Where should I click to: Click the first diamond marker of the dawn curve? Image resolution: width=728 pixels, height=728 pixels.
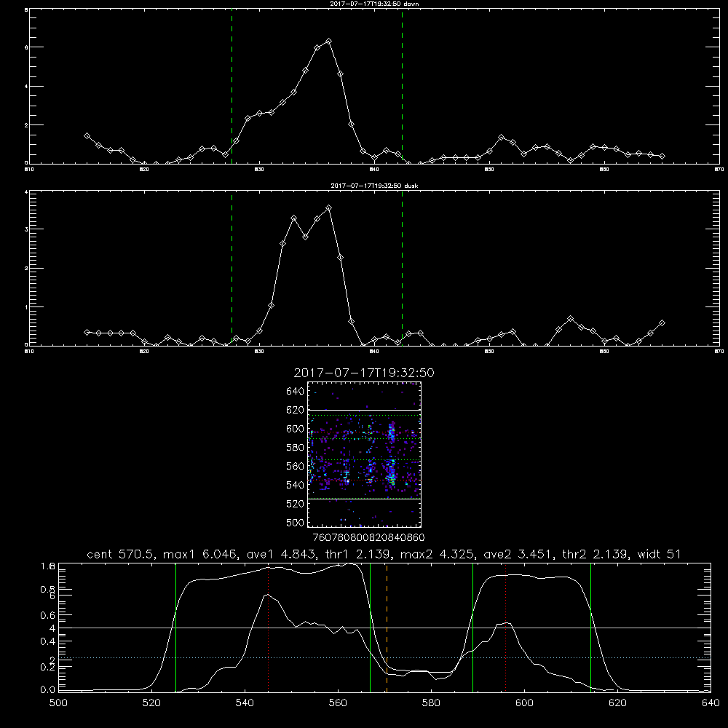coord(87,135)
